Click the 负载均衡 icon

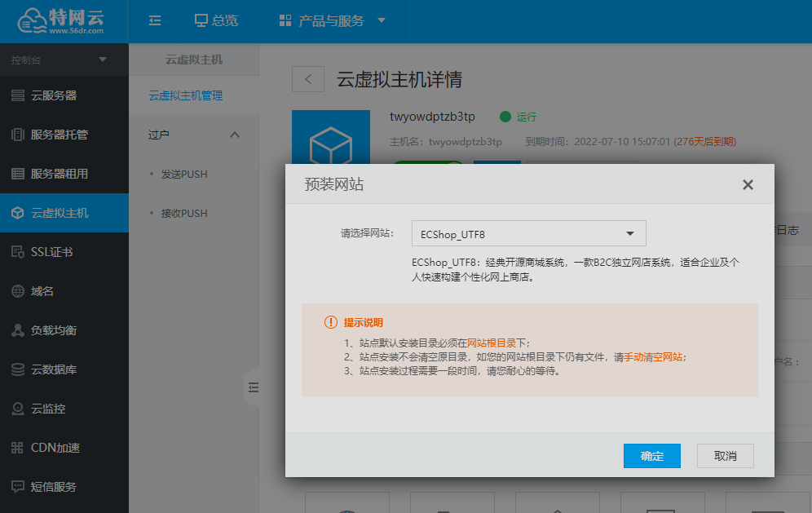[x=18, y=330]
